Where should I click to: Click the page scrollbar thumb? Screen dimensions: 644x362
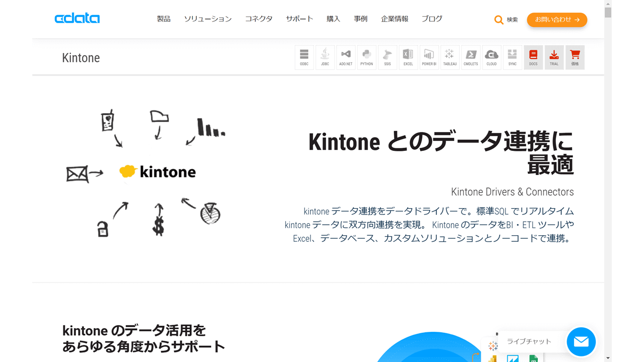click(x=608, y=12)
